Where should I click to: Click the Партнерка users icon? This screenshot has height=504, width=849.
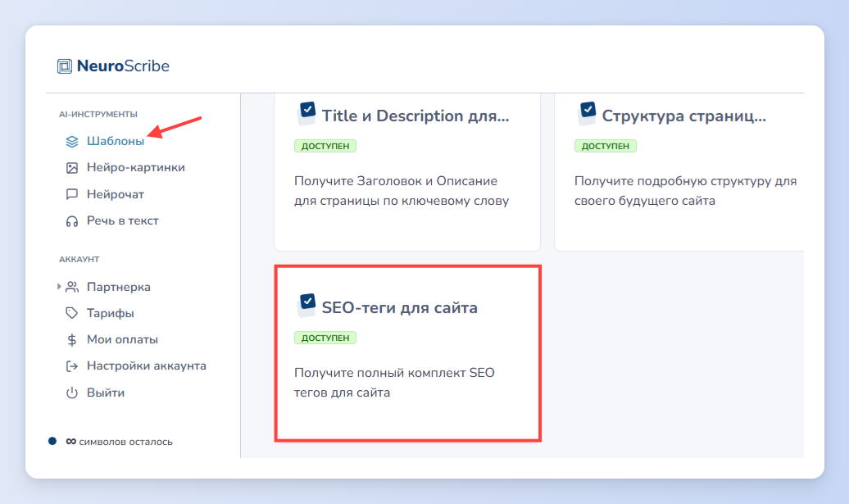(72, 287)
